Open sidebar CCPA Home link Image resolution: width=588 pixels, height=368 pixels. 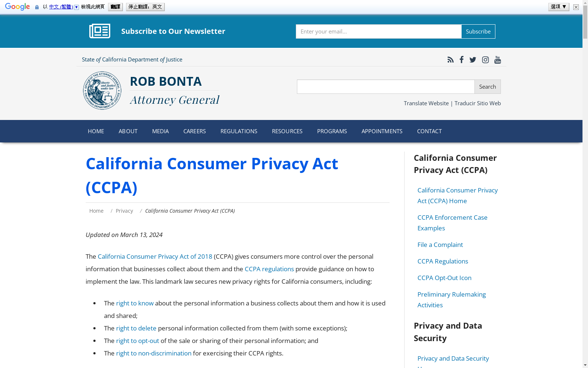point(458,195)
